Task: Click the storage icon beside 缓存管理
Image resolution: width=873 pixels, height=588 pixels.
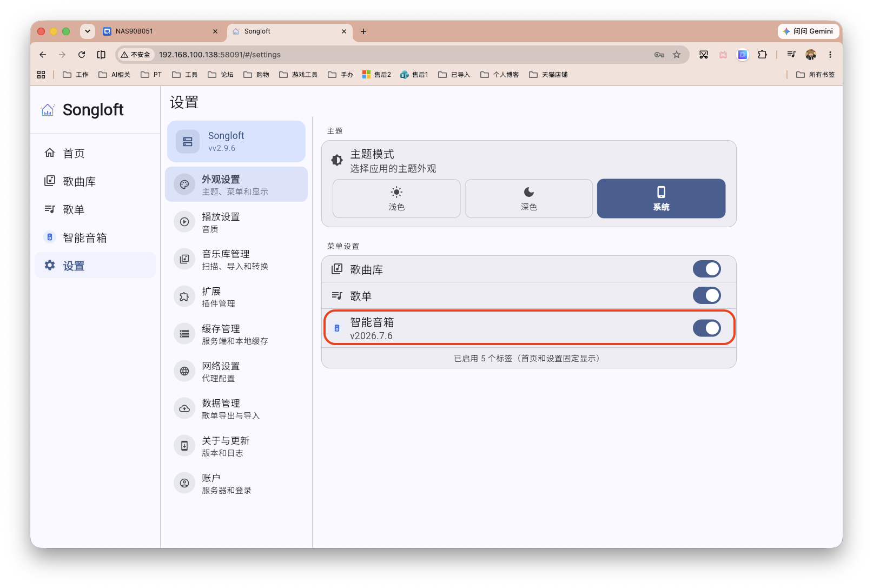Action: pyautogui.click(x=184, y=334)
